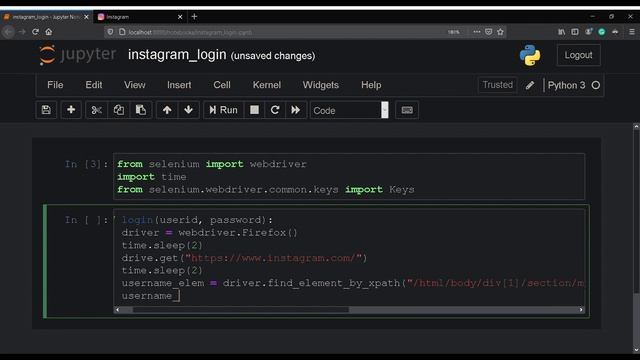The height and width of the screenshot is (360, 640).
Task: Insert a new cell with plus icon
Action: [71, 110]
